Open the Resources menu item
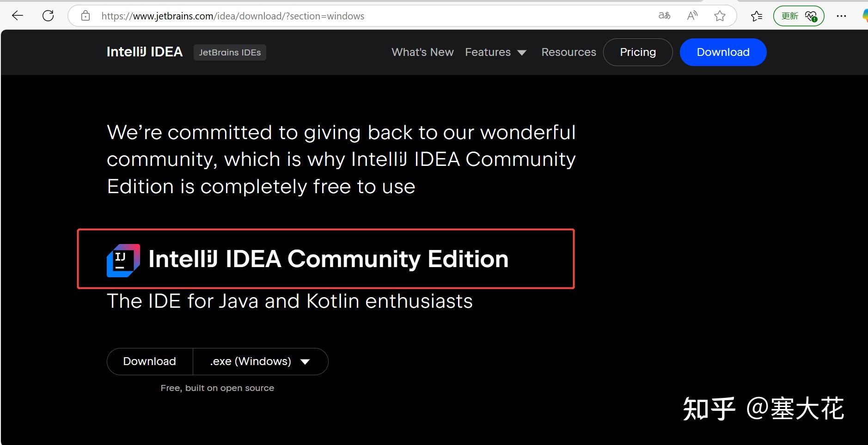The width and height of the screenshot is (868, 445). tap(568, 52)
